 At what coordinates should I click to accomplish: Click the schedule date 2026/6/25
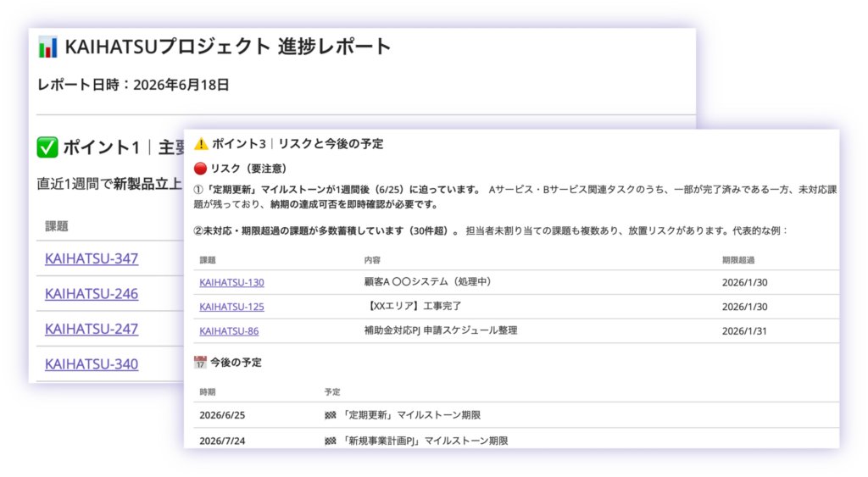pyautogui.click(x=222, y=415)
